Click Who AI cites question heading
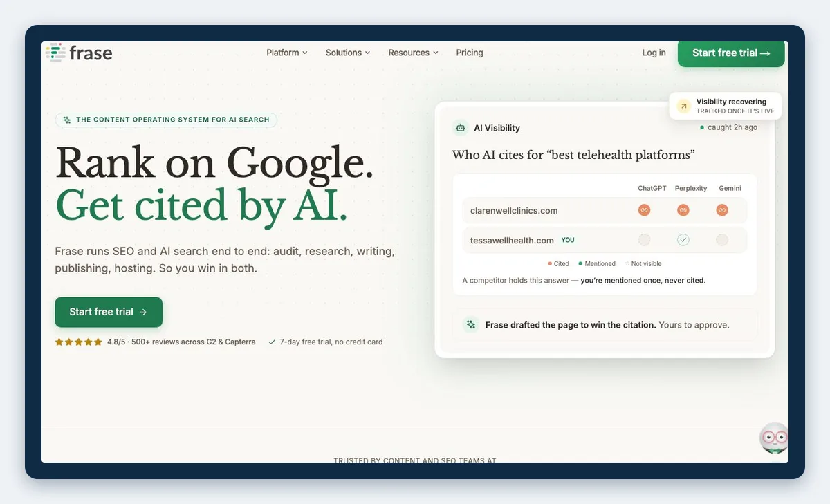This screenshot has width=830, height=504. pos(573,155)
